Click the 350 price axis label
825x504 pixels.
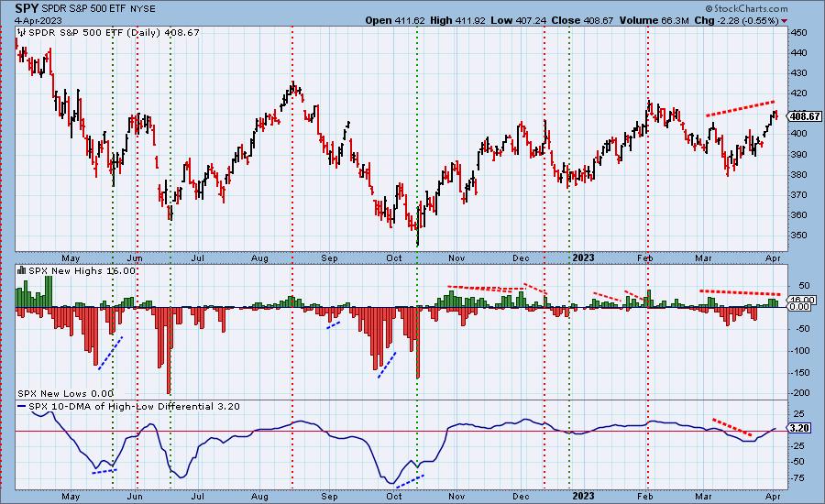798,236
